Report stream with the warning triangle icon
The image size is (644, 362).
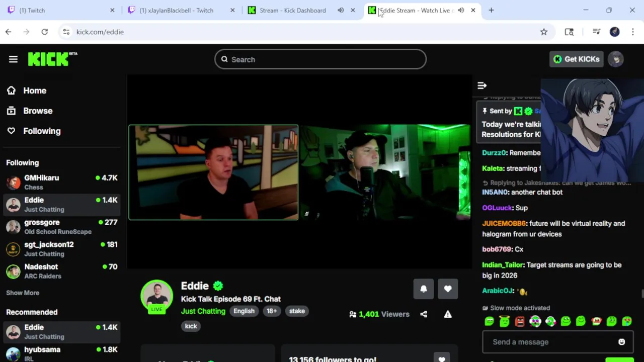click(x=448, y=314)
